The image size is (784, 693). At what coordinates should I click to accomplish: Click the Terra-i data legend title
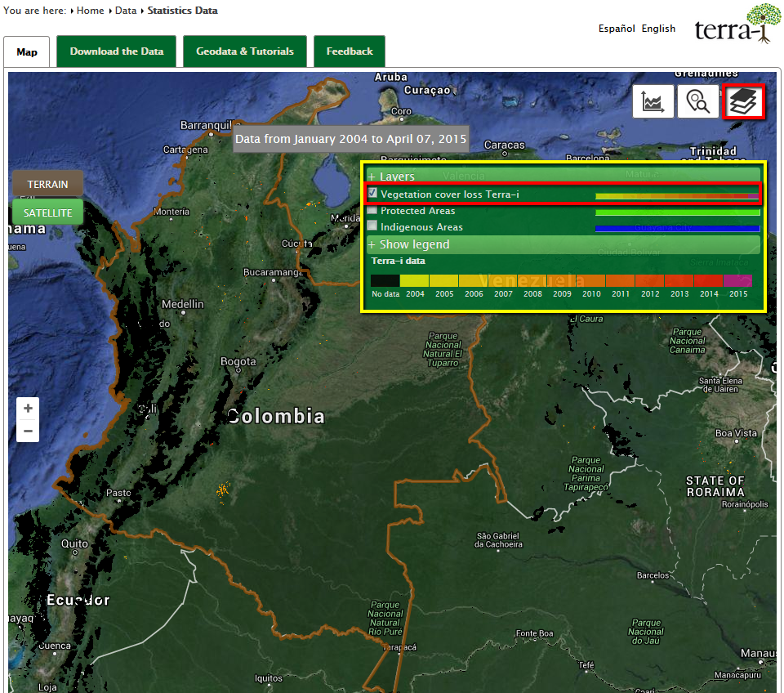pyautogui.click(x=398, y=261)
